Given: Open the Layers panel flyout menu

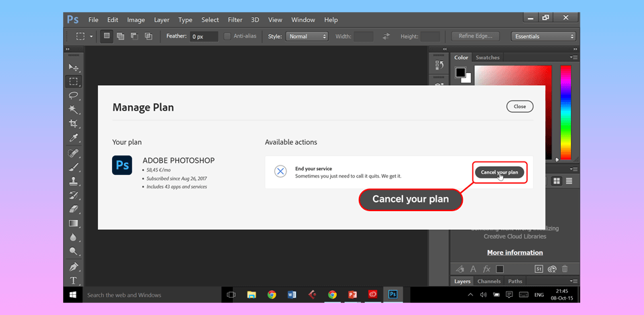Looking at the screenshot, I should point(574,281).
